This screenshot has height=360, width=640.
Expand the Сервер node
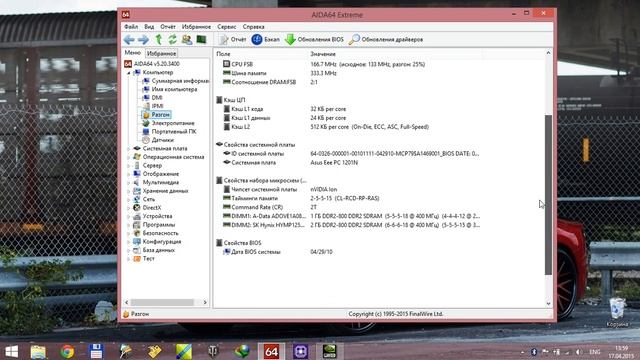pyautogui.click(x=129, y=166)
